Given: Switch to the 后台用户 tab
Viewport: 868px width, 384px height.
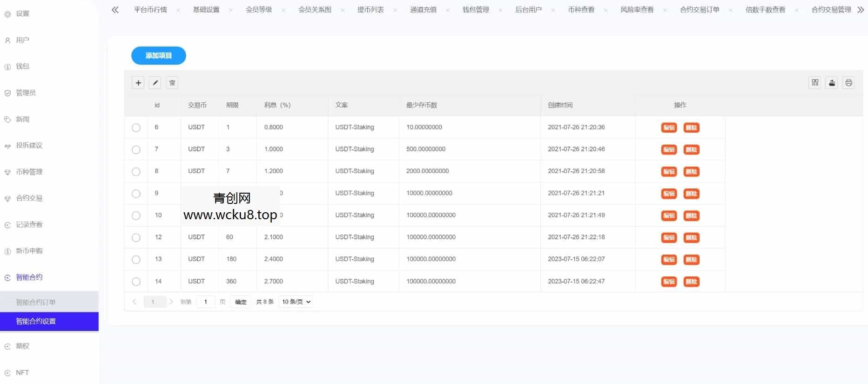Looking at the screenshot, I should click(528, 10).
